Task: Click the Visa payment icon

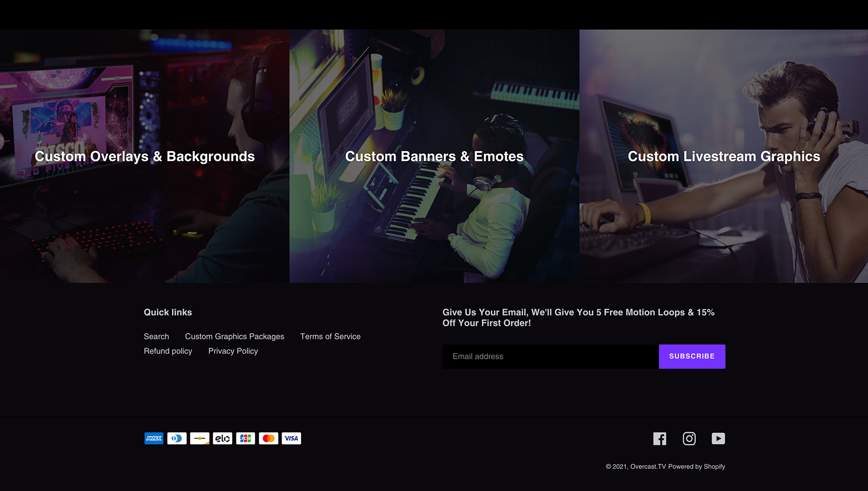Action: click(291, 438)
